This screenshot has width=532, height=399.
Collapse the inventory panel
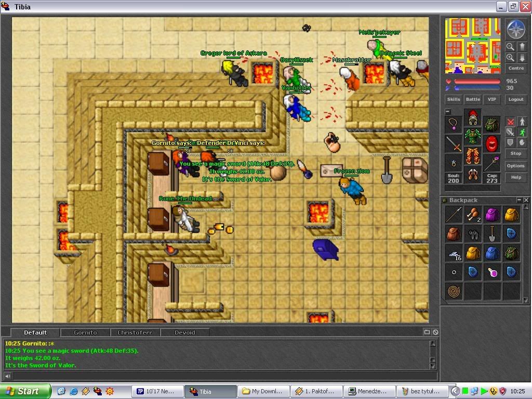point(448,112)
